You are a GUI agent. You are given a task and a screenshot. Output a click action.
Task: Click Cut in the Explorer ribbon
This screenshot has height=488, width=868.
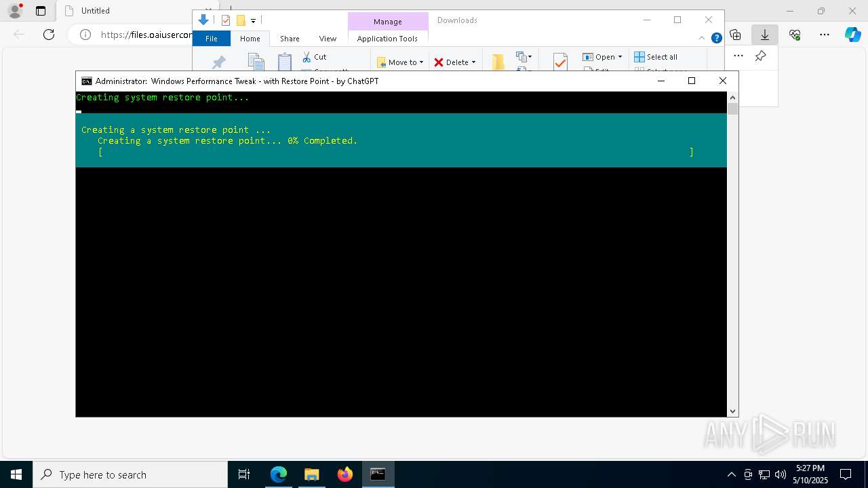[x=314, y=57]
